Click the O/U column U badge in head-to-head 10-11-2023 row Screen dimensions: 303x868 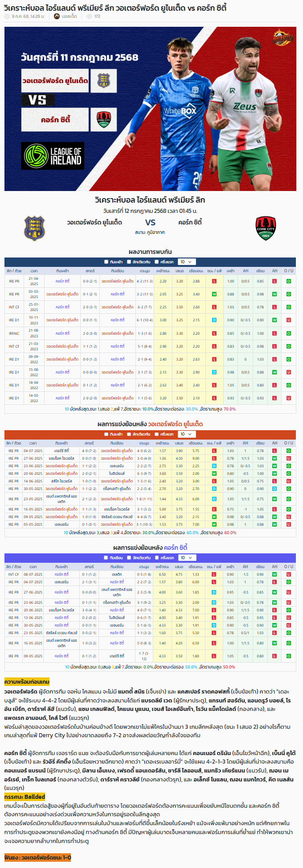[289, 320]
